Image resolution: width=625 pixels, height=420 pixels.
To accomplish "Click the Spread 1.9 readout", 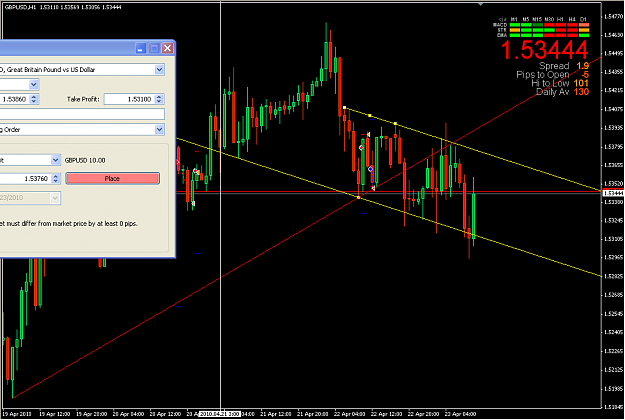I will [x=564, y=66].
